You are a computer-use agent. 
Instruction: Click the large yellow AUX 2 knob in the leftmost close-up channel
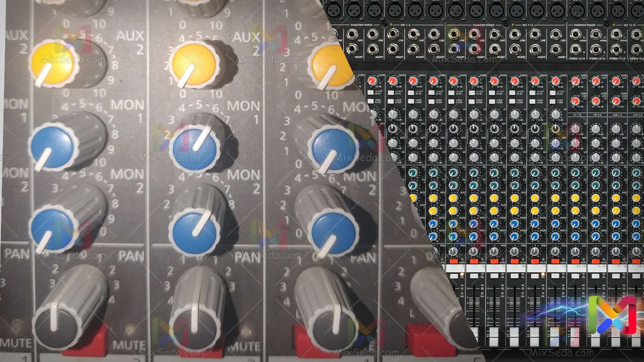[54, 63]
